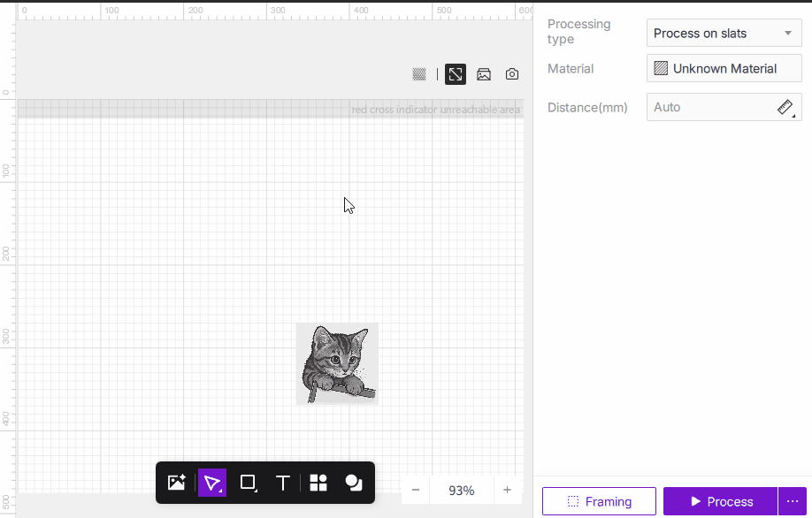812x518 pixels.
Task: Zoom in with the plus button
Action: [x=507, y=490]
